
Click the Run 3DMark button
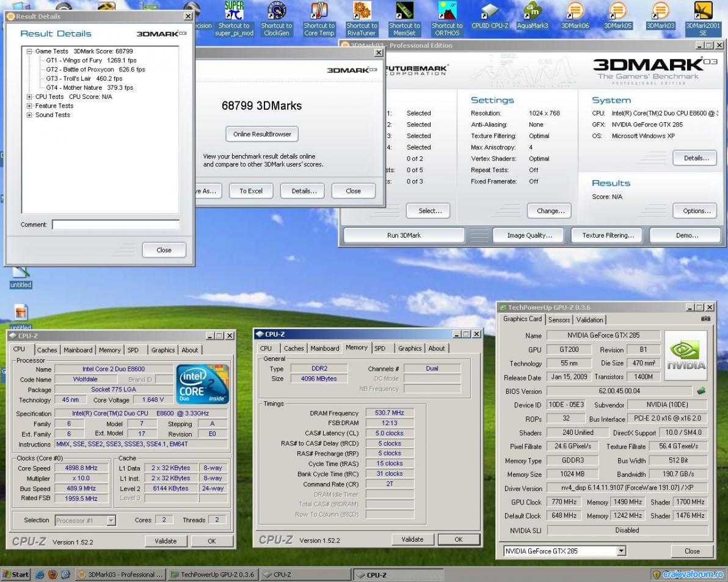click(x=404, y=235)
